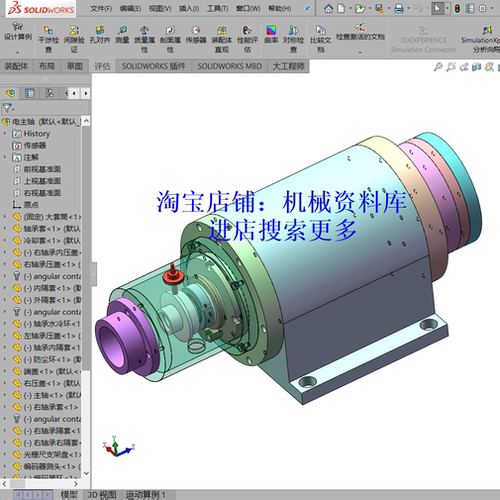Open the 比较文档 compare documents tool

click(320, 38)
